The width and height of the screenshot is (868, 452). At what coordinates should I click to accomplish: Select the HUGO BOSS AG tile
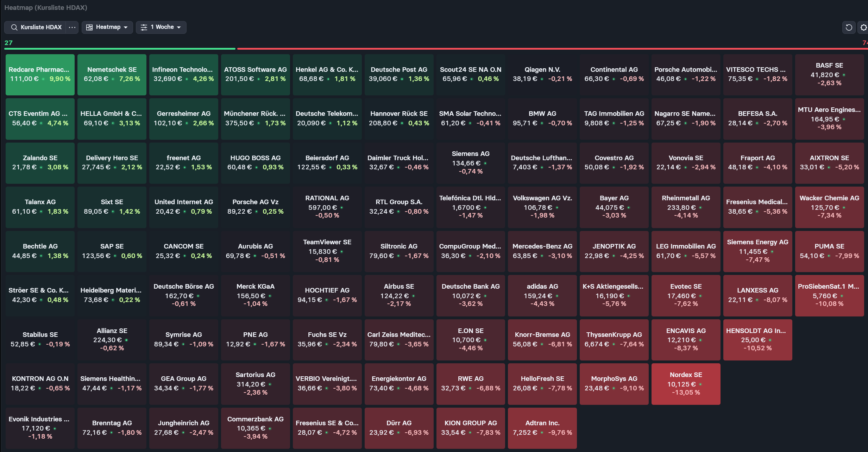[x=255, y=163]
